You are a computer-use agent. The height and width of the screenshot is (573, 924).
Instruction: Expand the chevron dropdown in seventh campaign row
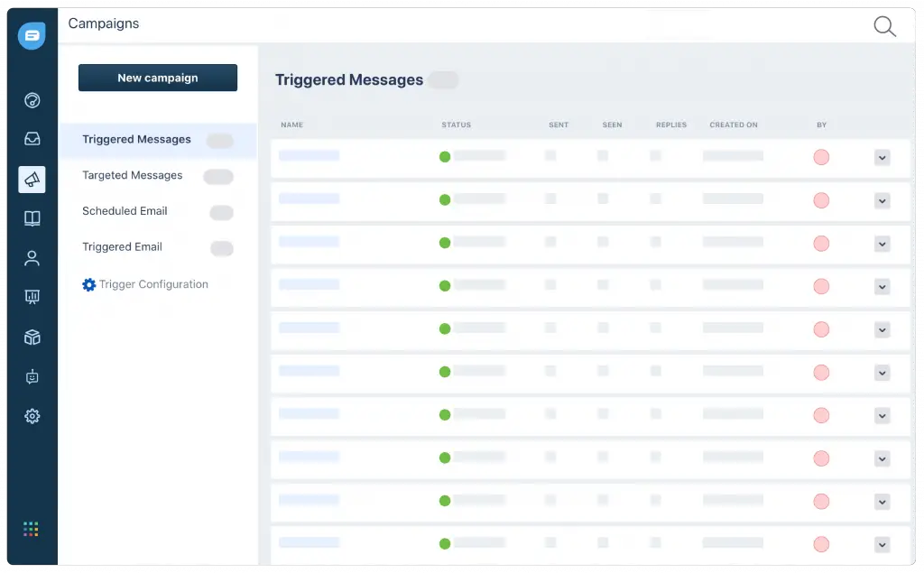pos(882,416)
